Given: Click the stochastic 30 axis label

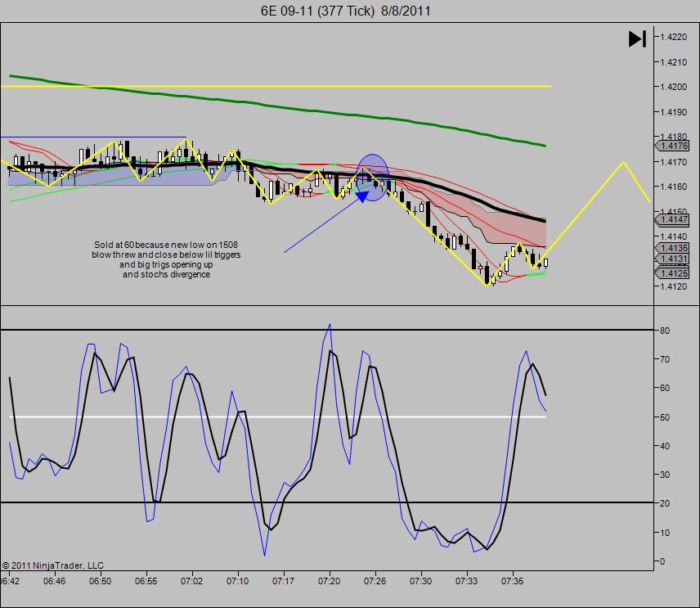Looking at the screenshot, I should coord(665,475).
